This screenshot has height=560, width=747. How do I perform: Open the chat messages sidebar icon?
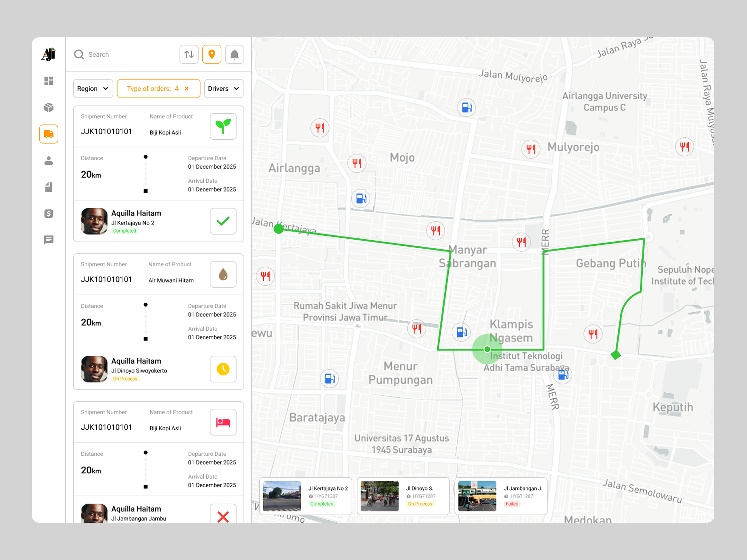pos(49,240)
